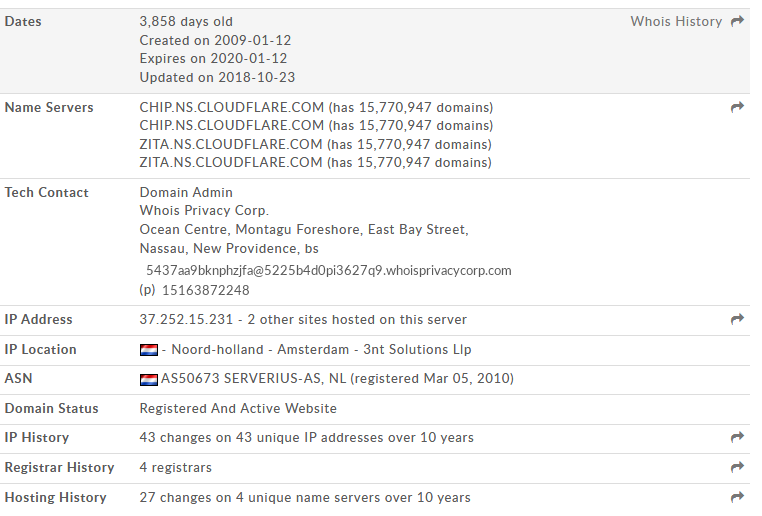
Task: Click the 43 changes IP History text
Action: click(x=306, y=438)
